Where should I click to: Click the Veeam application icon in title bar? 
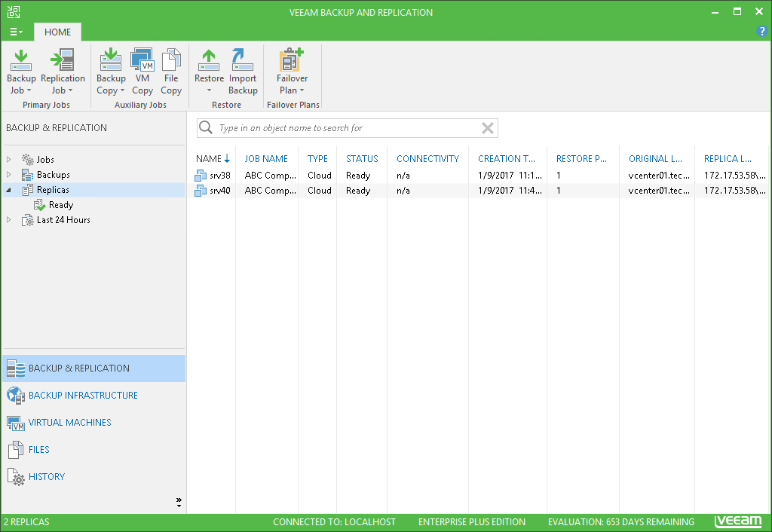pyautogui.click(x=14, y=12)
